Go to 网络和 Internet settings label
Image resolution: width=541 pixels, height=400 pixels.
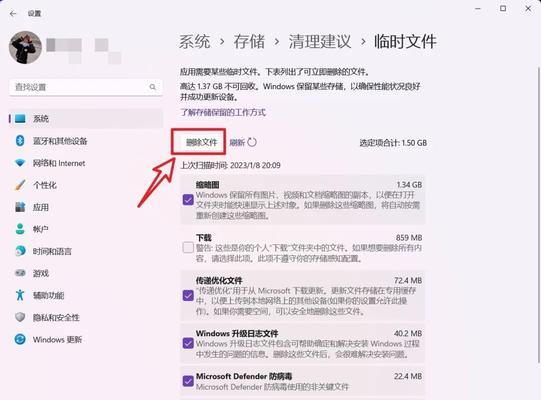pos(59,163)
